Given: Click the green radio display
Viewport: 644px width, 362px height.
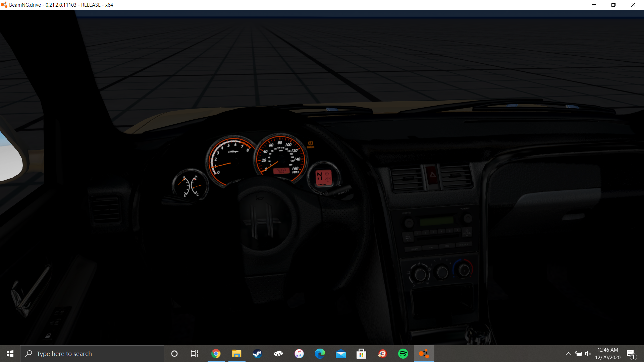Looking at the screenshot, I should coord(437,220).
